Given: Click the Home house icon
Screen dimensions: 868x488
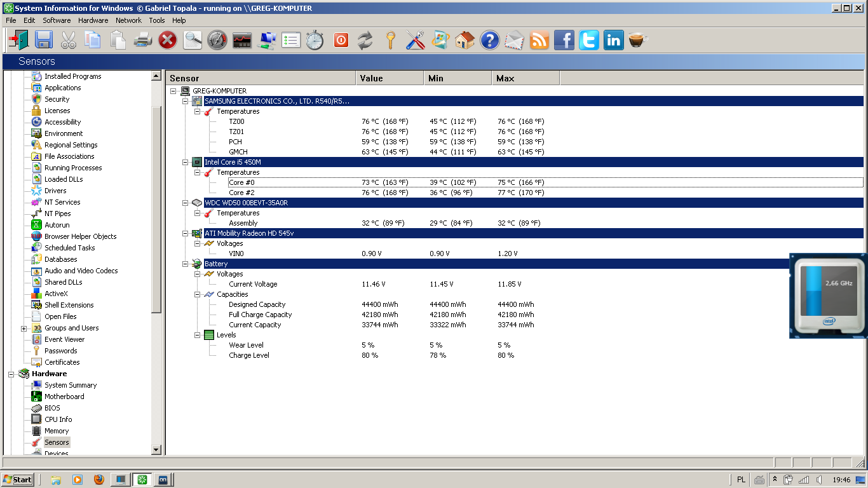Looking at the screenshot, I should pos(465,41).
